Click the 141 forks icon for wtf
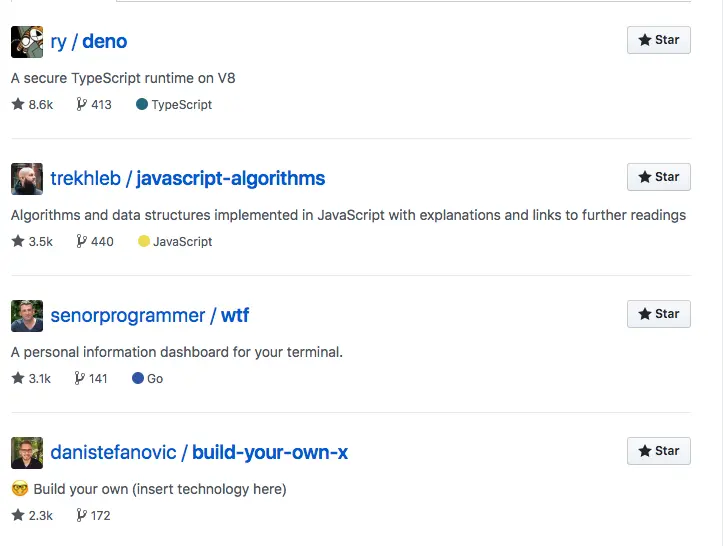This screenshot has height=546, width=723. [x=80, y=378]
